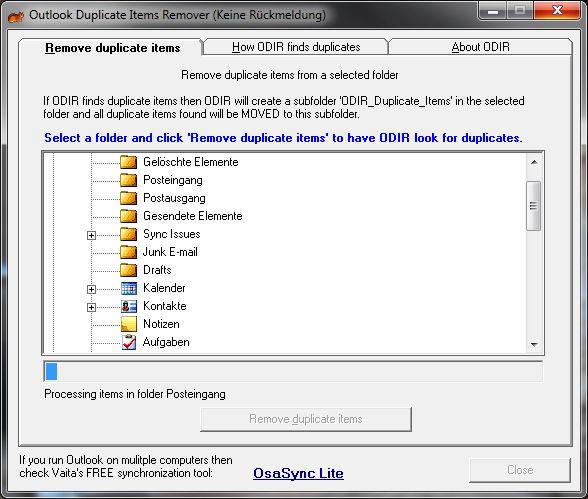Select the Postausgang folder label
Screen dimensions: 588x499
click(x=174, y=198)
